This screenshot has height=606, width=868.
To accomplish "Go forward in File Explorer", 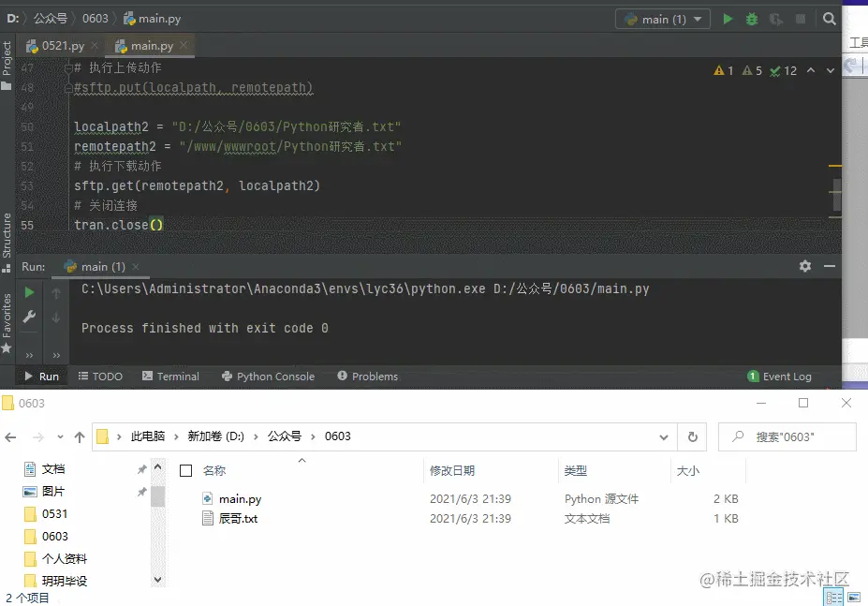I will tap(37, 437).
